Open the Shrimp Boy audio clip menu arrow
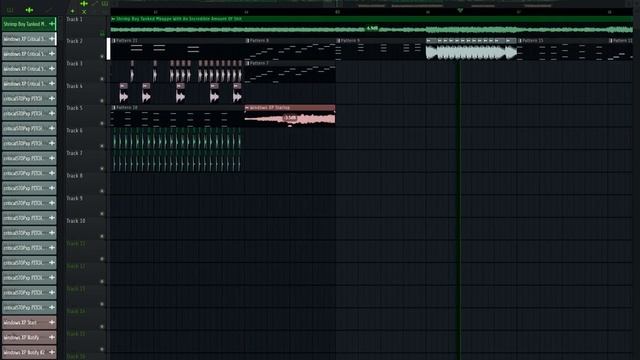The width and height of the screenshot is (640, 360). 113,19
